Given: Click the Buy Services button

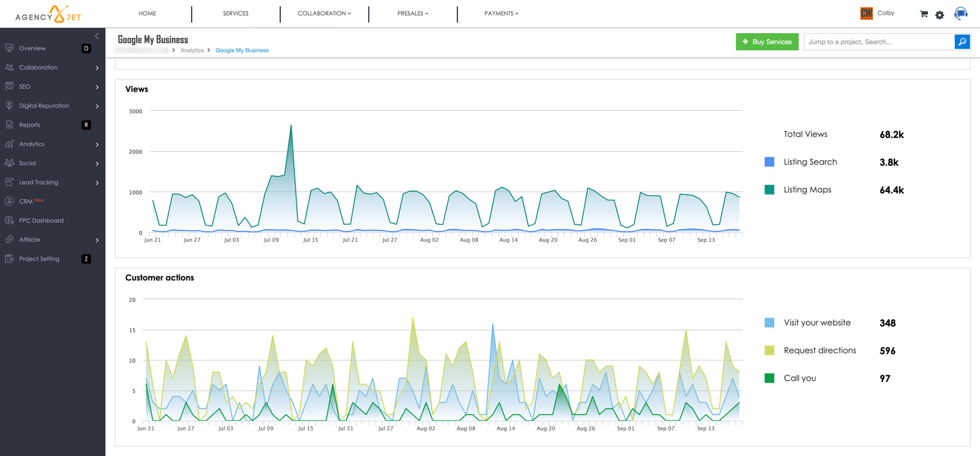Looking at the screenshot, I should (767, 42).
